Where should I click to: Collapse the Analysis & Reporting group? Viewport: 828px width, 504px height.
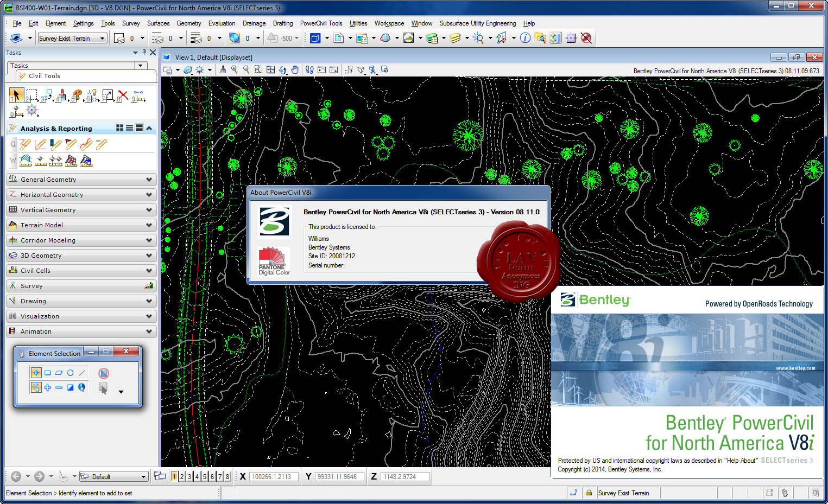[x=149, y=128]
